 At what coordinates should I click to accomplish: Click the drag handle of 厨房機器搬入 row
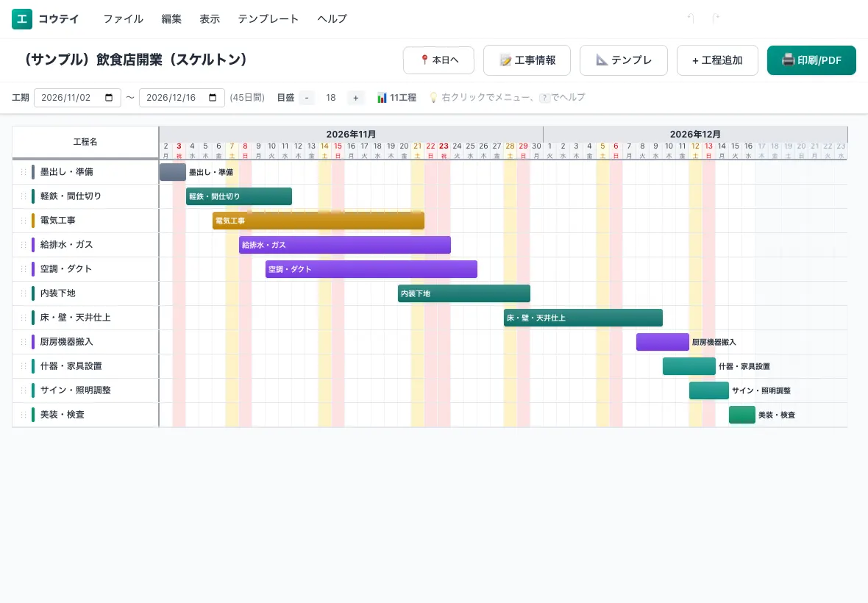tap(24, 342)
